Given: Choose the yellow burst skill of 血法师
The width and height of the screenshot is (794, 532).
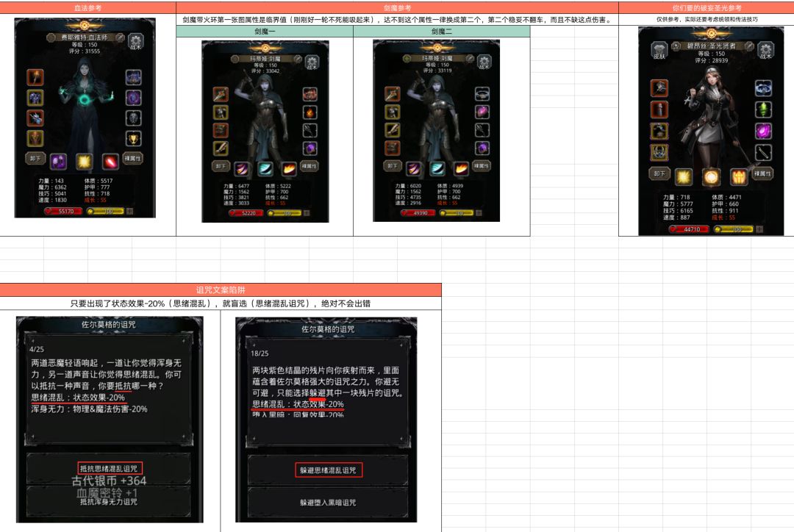Looking at the screenshot, I should 85,162.
